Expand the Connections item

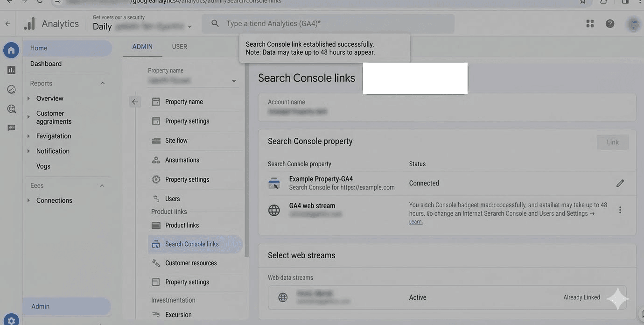[x=28, y=200]
